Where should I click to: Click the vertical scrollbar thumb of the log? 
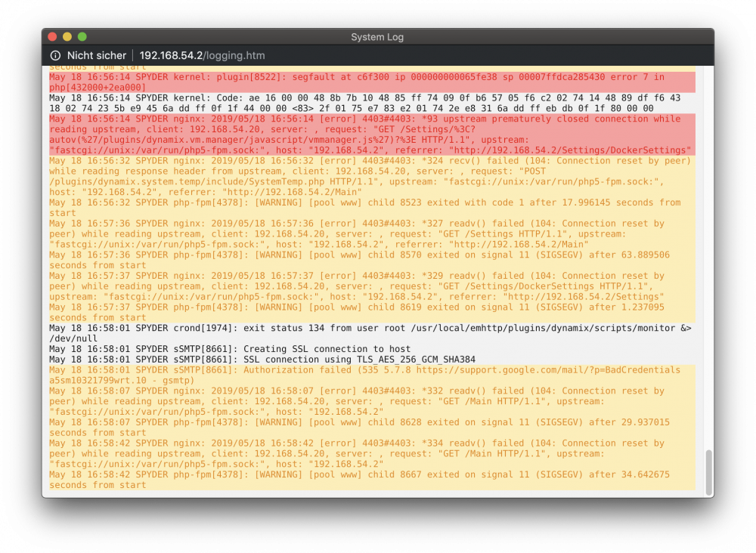point(709,473)
